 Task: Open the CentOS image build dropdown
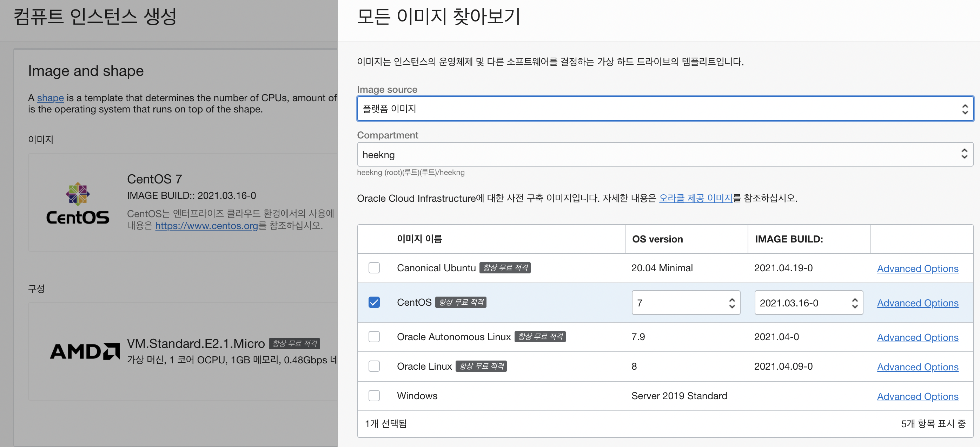tap(808, 303)
